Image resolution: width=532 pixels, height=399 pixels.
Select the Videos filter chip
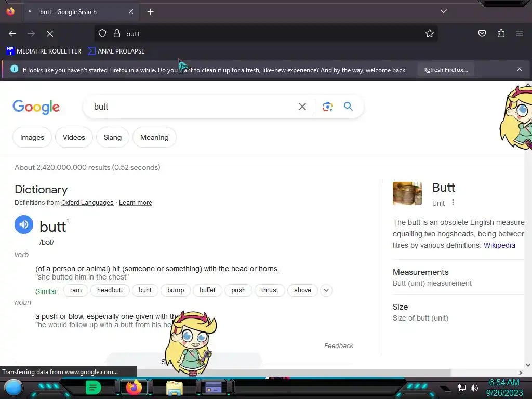[x=74, y=137]
